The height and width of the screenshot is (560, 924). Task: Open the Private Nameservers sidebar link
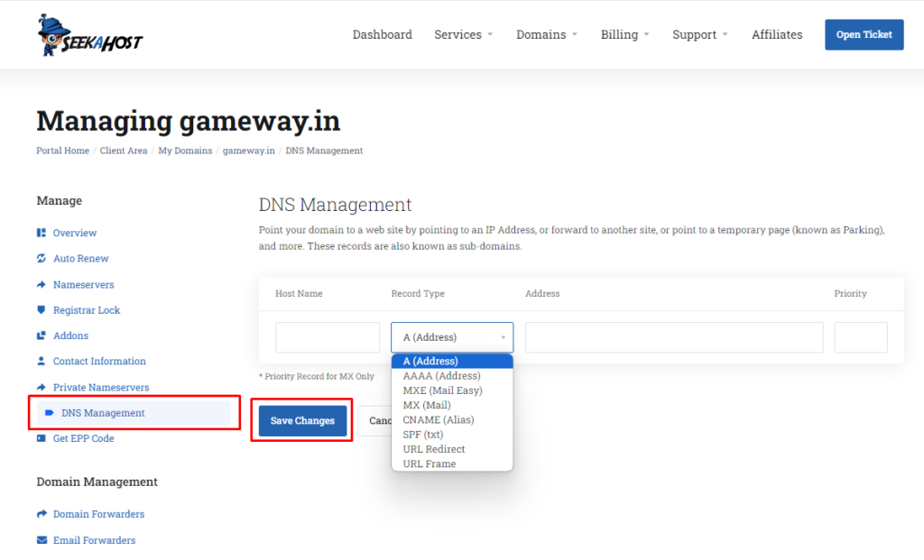(101, 387)
